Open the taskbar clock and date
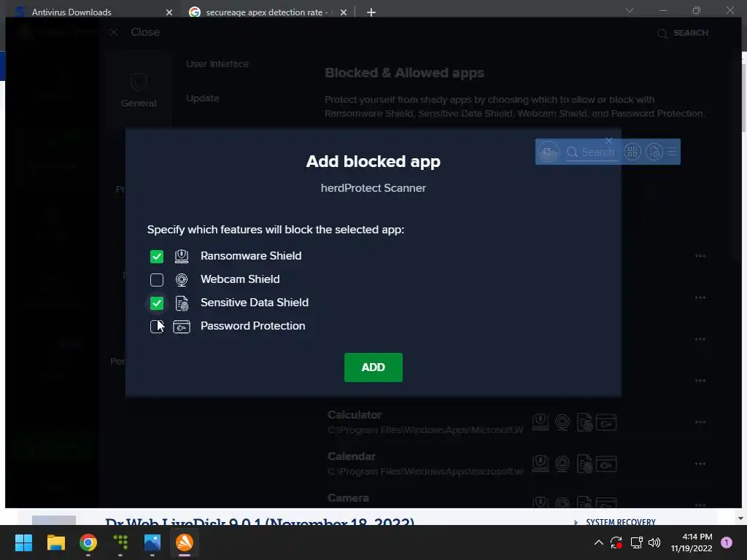Image resolution: width=747 pixels, height=560 pixels. pyautogui.click(x=692, y=542)
